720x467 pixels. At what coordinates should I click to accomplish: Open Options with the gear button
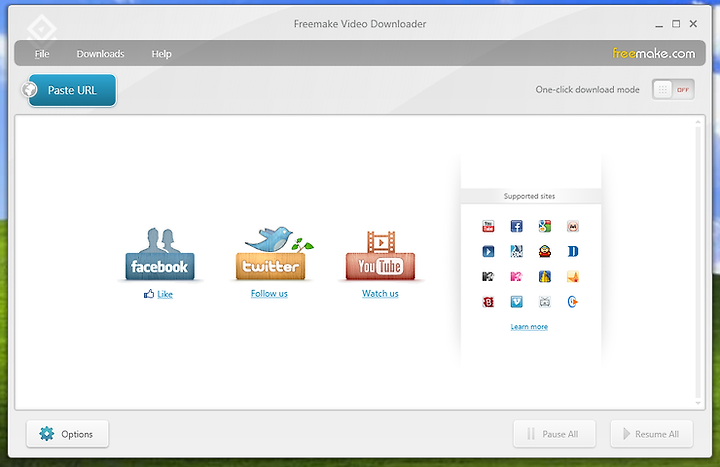[68, 434]
